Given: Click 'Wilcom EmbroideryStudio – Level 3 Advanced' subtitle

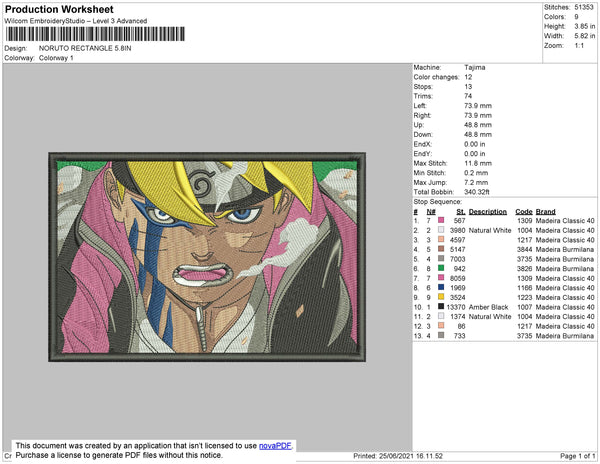Looking at the screenshot, I should [x=76, y=21].
